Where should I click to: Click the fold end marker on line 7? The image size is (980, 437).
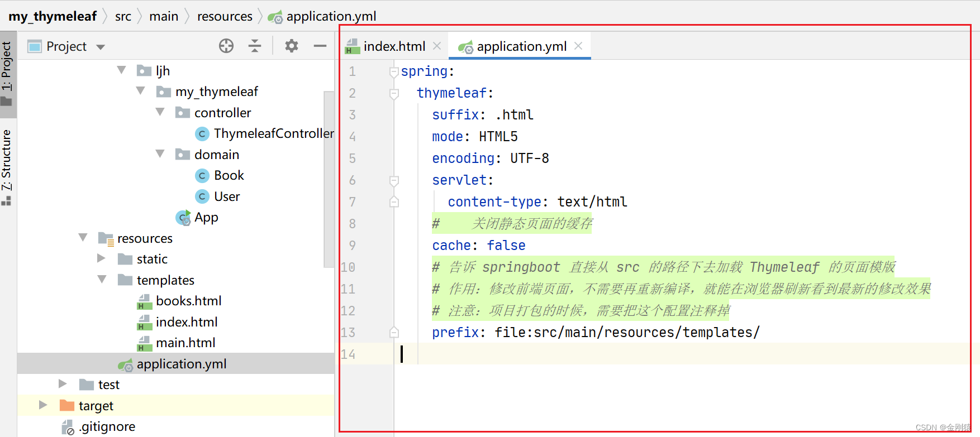[x=394, y=201]
